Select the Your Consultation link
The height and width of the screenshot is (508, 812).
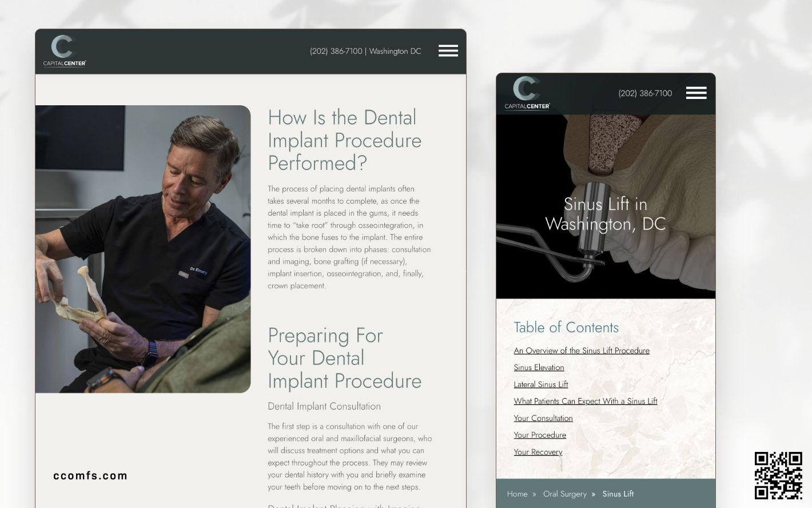[543, 418]
